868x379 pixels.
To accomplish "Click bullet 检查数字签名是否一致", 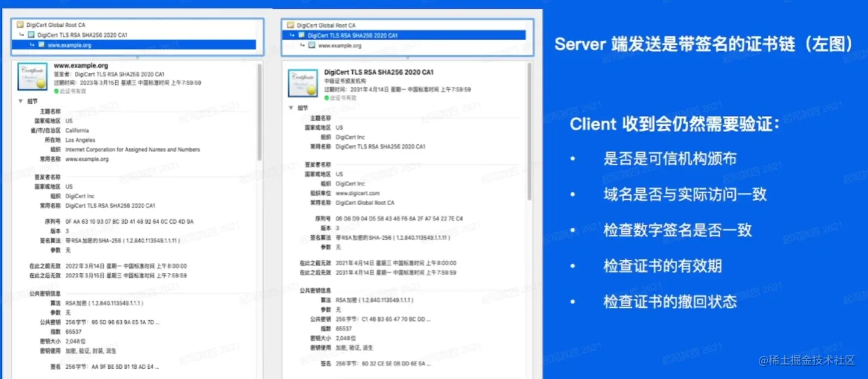I will 678,230.
